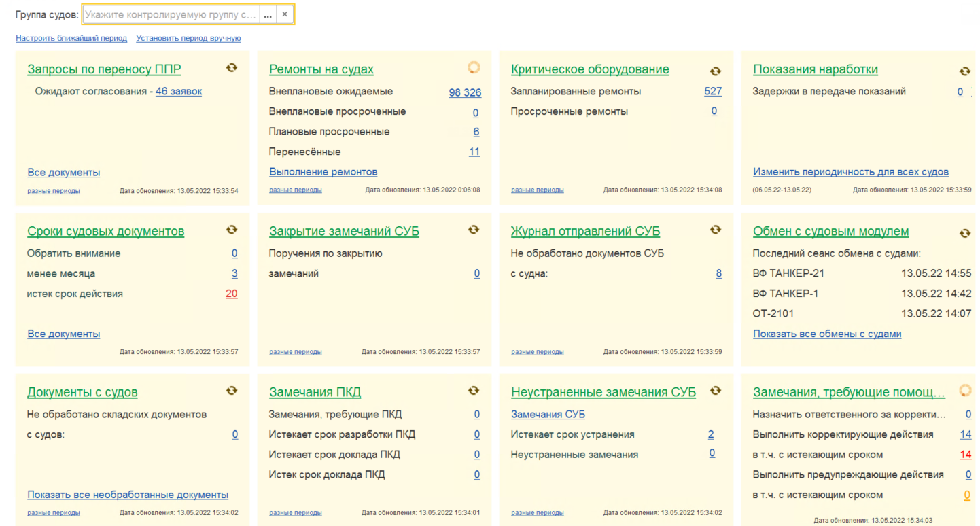Screen dimensions: 980x526
Task: Open Истекает срок разработки ПКД value 0
Action: 477,434
